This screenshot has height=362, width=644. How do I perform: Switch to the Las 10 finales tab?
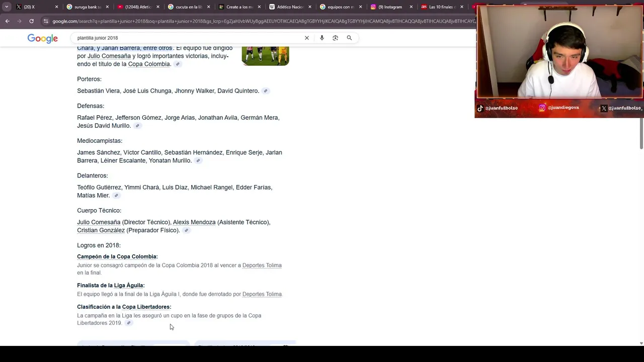(x=442, y=7)
